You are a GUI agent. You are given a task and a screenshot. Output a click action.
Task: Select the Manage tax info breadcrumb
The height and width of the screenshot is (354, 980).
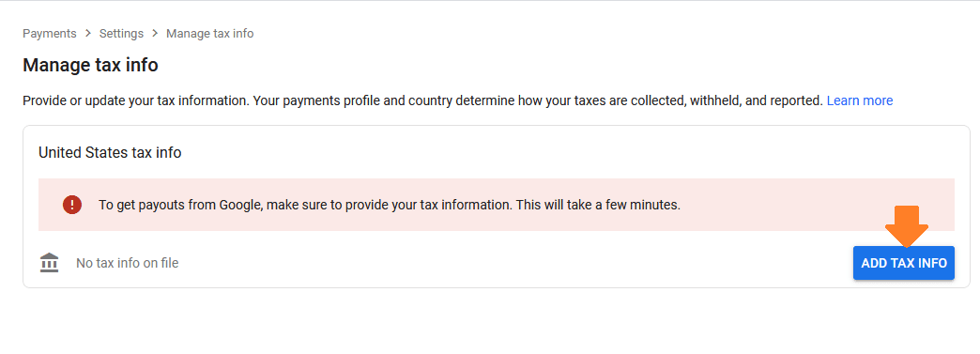coord(210,34)
